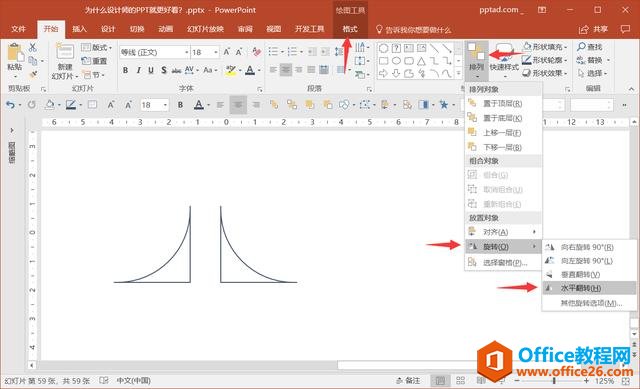Screen dimensions: 640x389
Task: Click Replace (替换) button
Action: 593,60
